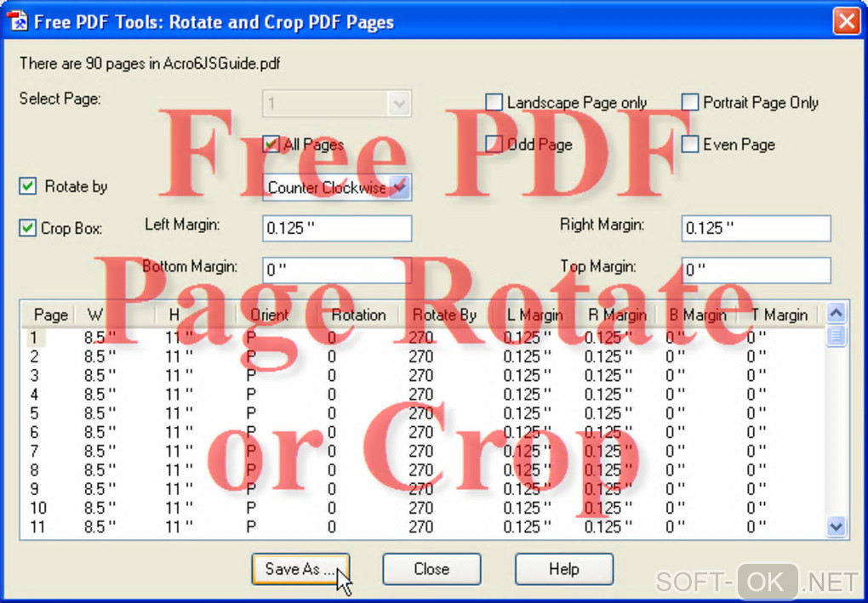868x603 pixels.
Task: Click the Rotation column header
Action: tap(357, 315)
